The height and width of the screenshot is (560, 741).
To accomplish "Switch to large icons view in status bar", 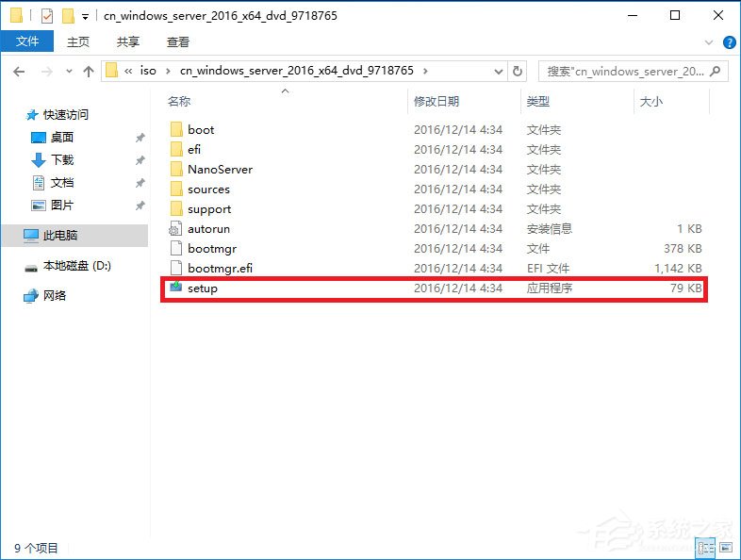I will coord(726,548).
